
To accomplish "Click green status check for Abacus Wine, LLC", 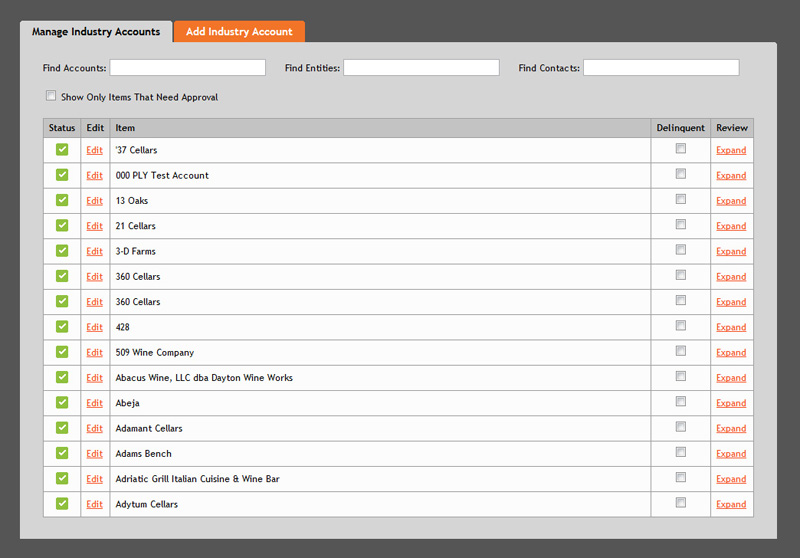I will click(x=62, y=377).
